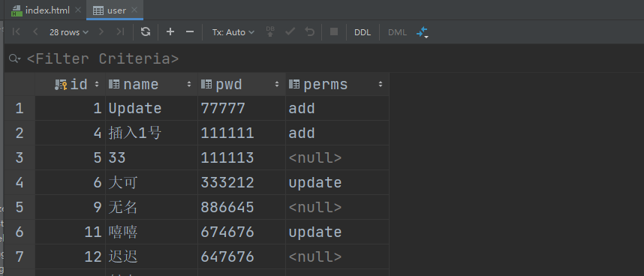
Task: Click the null perms cell for id 5
Action: (x=337, y=158)
